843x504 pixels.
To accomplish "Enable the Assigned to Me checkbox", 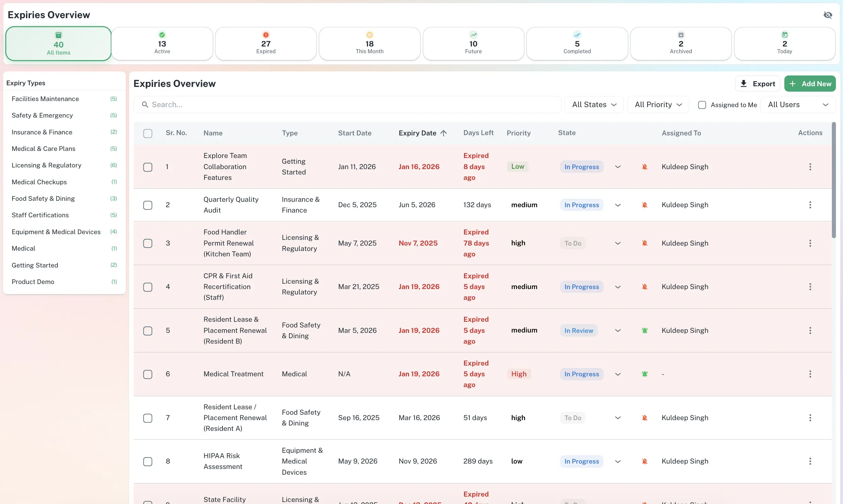I will pos(702,105).
